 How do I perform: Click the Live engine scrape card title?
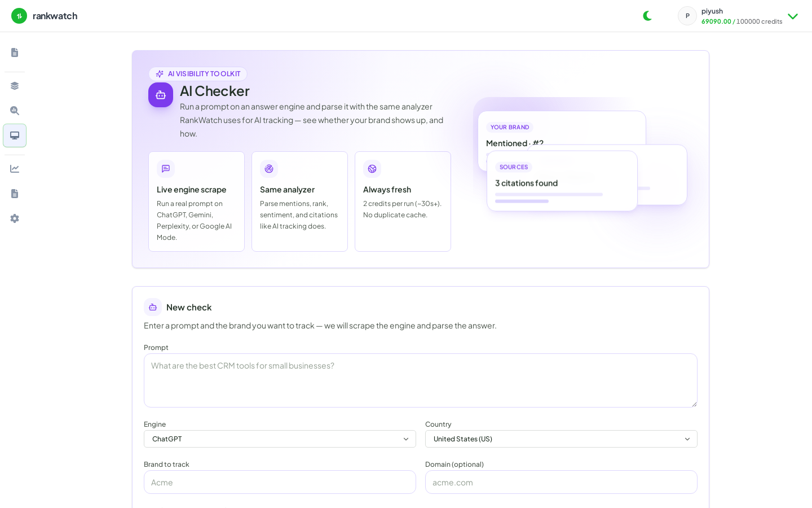click(192, 190)
